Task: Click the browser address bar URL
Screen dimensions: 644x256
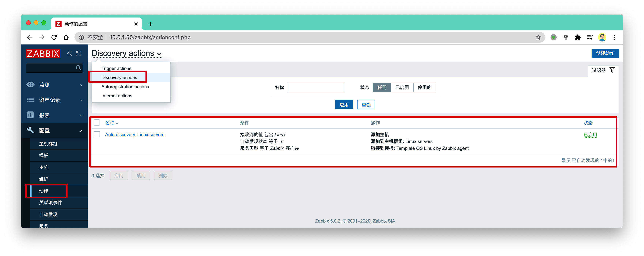Action: [150, 37]
